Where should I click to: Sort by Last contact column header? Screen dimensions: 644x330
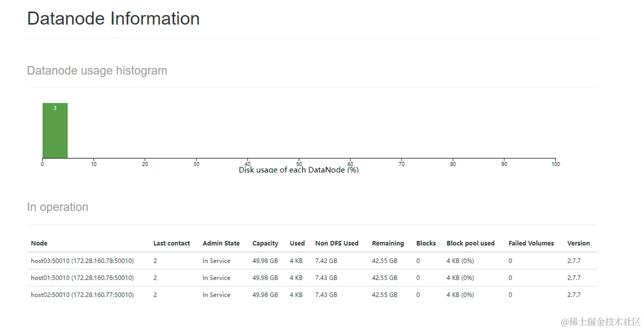pos(172,243)
